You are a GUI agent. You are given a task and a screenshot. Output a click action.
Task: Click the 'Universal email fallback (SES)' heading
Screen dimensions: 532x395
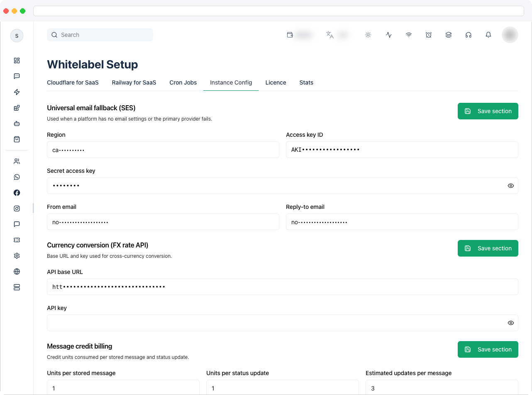point(91,108)
